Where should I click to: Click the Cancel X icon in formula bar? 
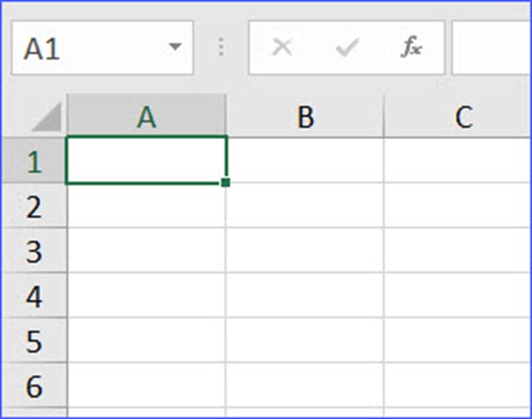282,47
